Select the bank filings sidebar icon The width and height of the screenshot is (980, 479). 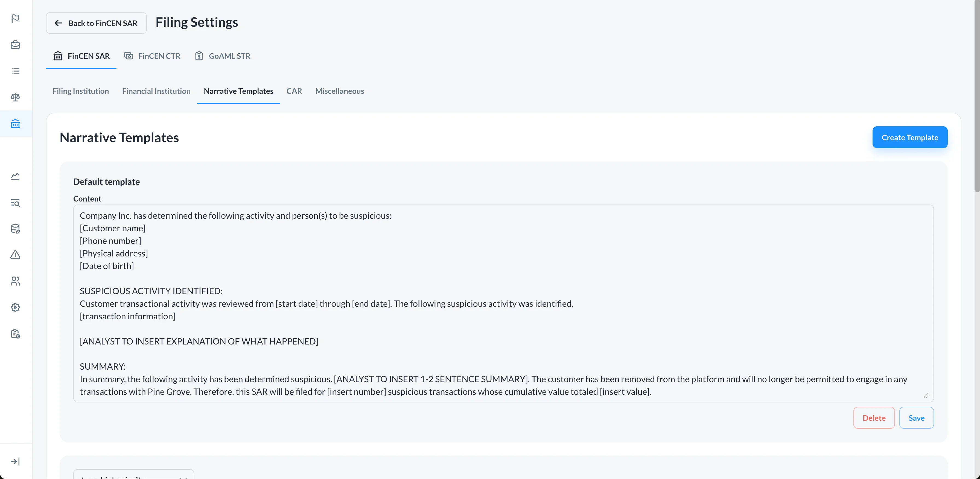pyautogui.click(x=15, y=124)
